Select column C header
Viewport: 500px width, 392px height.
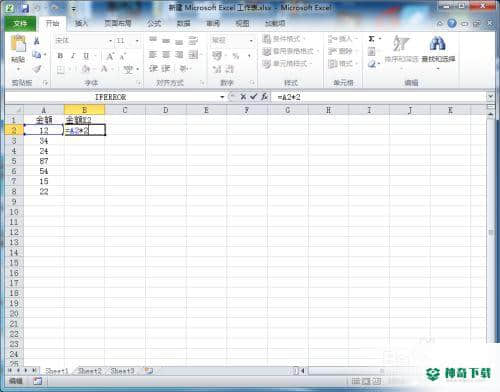[125, 110]
